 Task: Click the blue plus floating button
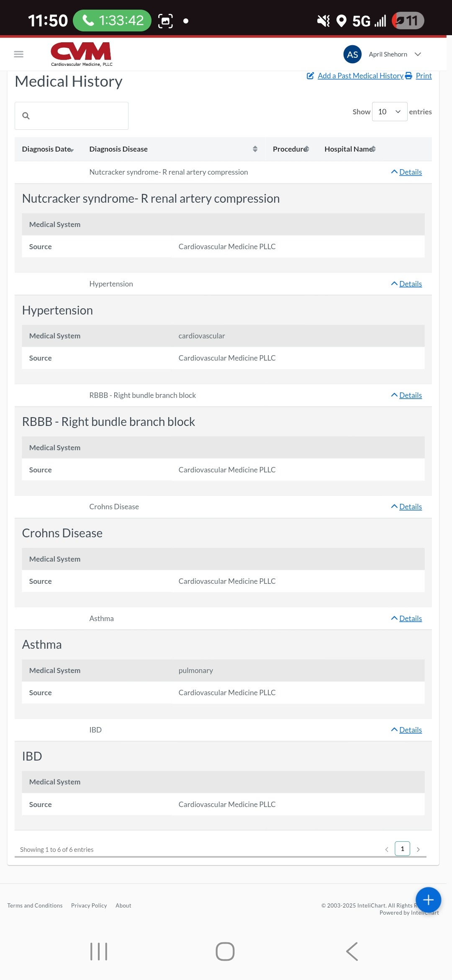point(428,900)
